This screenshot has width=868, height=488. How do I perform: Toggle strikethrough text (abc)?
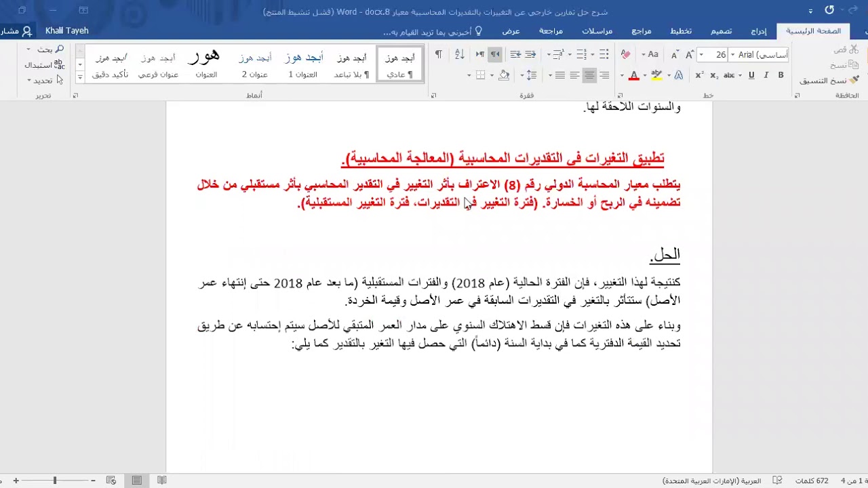[x=729, y=75]
